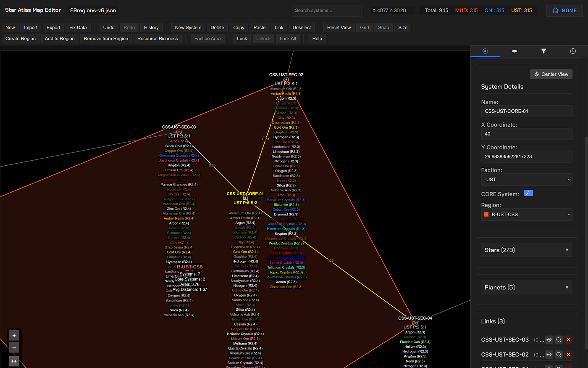Viewport: 588px width, 368px height.
Task: Center view on linked CSS-UST-SEC-03 via crosshair icon
Action: tap(549, 339)
